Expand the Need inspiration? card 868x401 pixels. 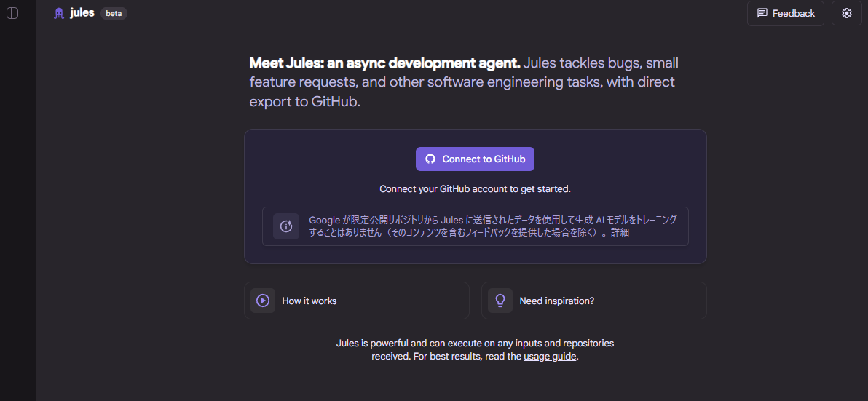click(594, 301)
